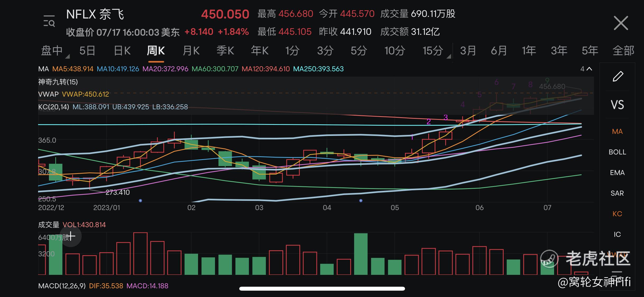Tap the MA120:394.610 legend value
The height and width of the screenshot is (297, 644).
[x=266, y=69]
